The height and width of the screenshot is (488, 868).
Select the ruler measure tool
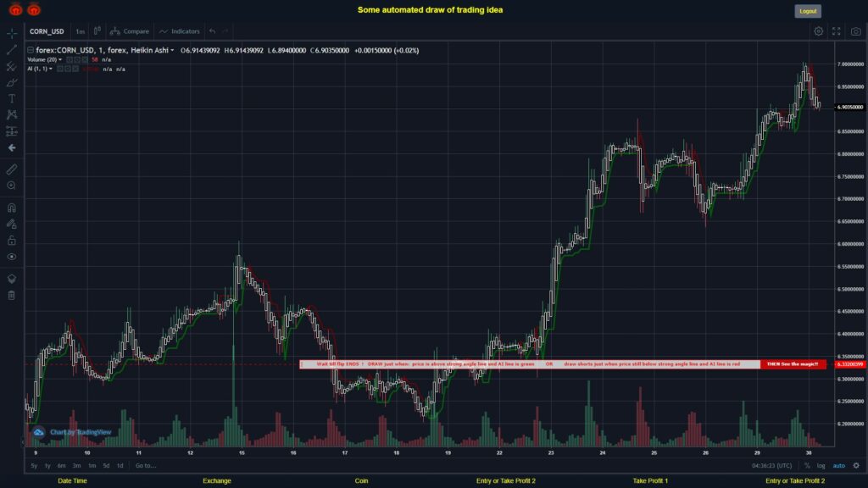12,169
